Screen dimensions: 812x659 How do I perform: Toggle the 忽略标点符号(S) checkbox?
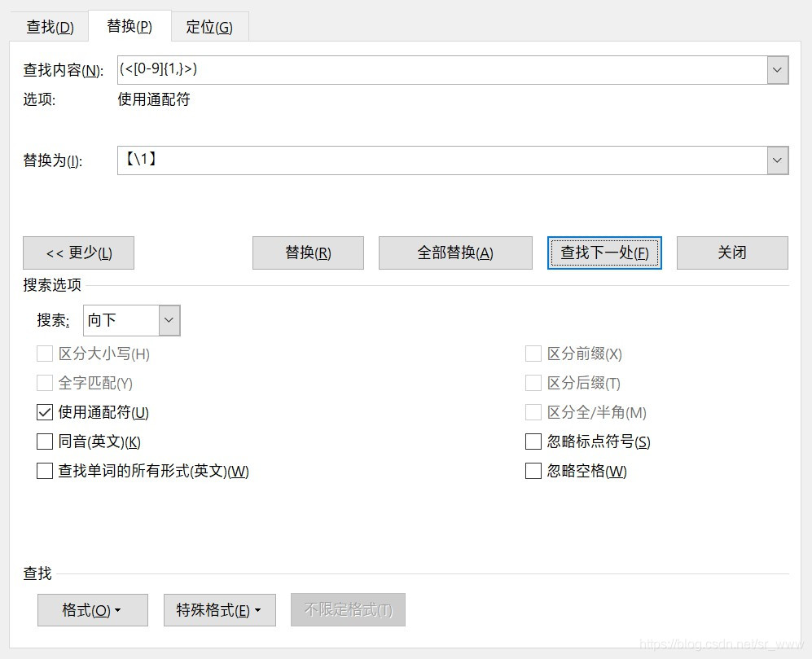point(533,442)
